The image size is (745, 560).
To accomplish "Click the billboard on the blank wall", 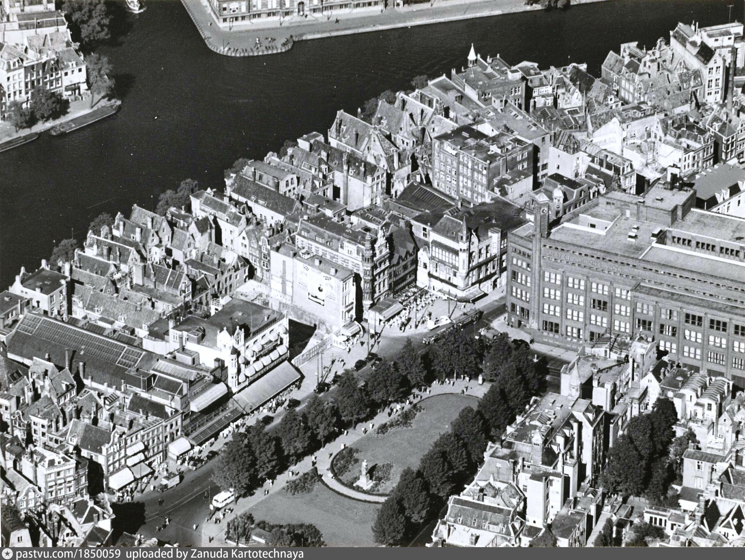I will [316, 289].
